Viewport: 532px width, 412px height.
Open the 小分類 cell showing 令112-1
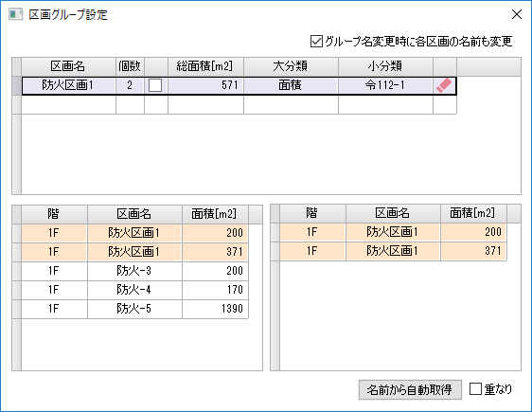tap(385, 85)
